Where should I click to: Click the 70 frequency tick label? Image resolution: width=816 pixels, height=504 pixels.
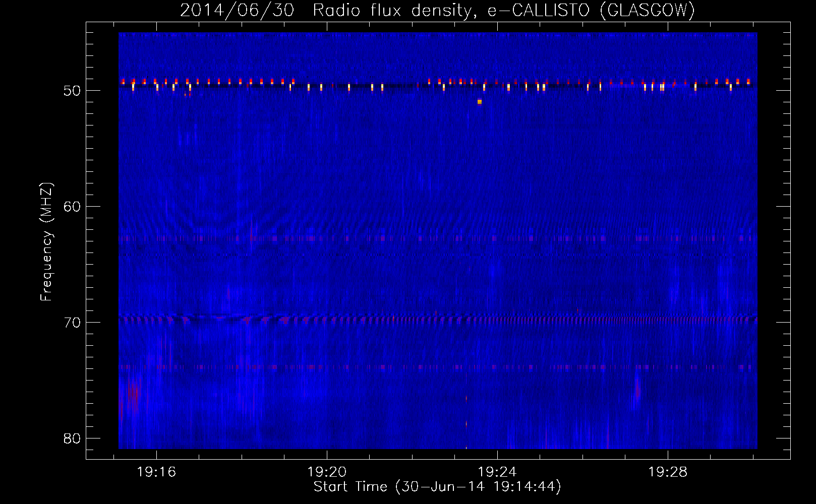pos(72,323)
